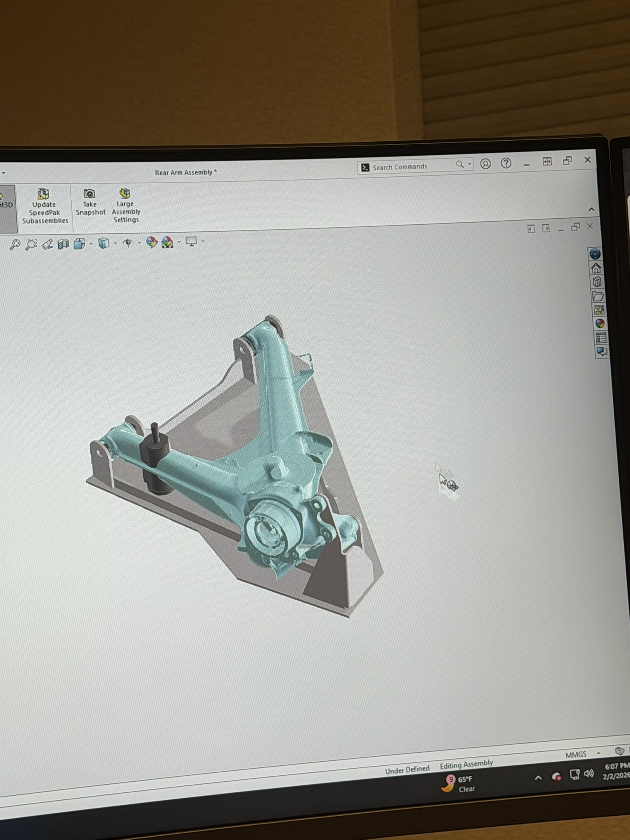Collapse the ribbon with the chevron arrow

coord(591,209)
